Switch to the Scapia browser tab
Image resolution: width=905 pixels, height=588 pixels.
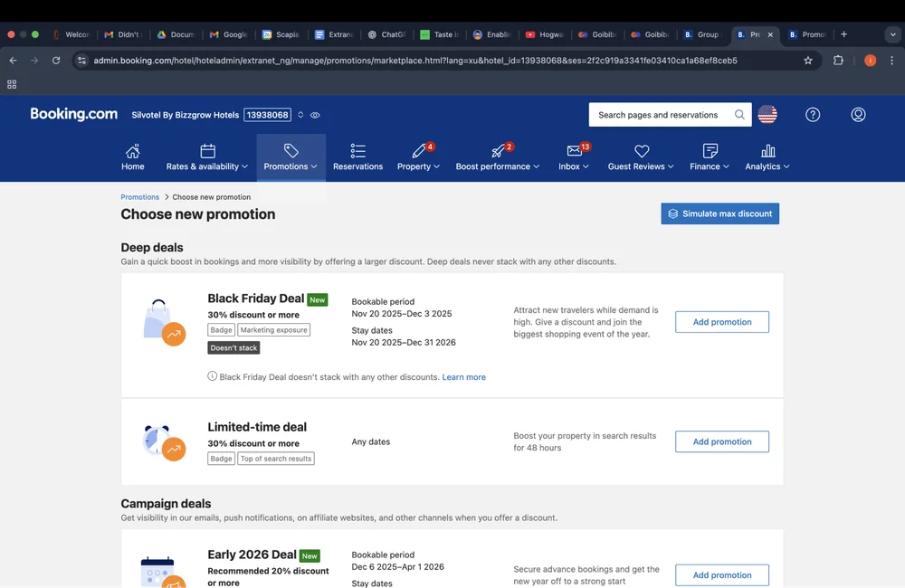[281, 34]
